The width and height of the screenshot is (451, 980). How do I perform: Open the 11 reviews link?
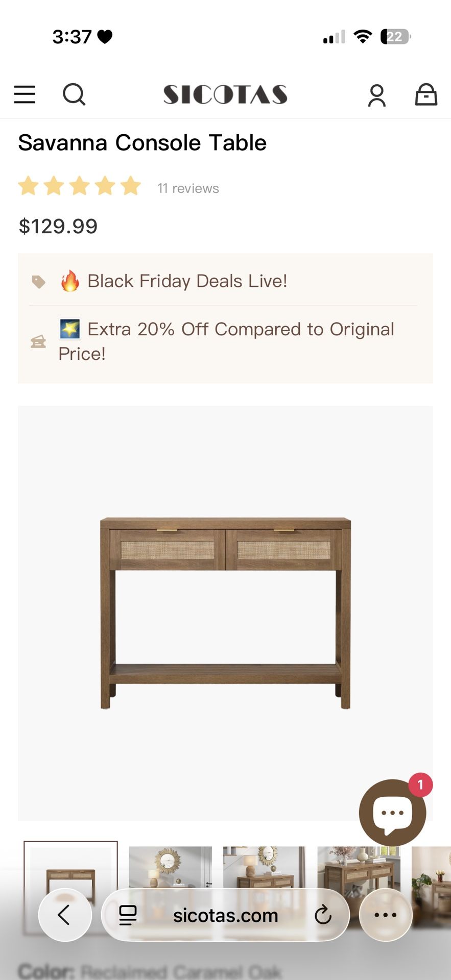[188, 188]
